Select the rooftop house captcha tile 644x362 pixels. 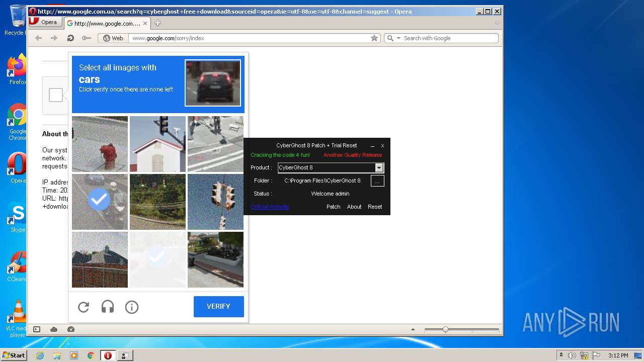pyautogui.click(x=100, y=259)
